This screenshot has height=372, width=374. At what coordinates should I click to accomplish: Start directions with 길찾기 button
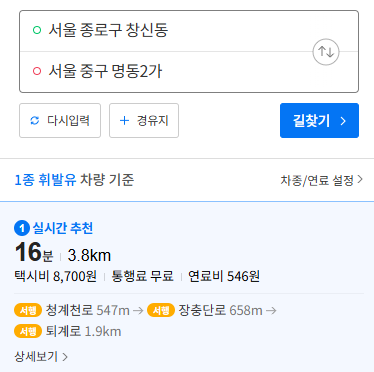click(319, 120)
